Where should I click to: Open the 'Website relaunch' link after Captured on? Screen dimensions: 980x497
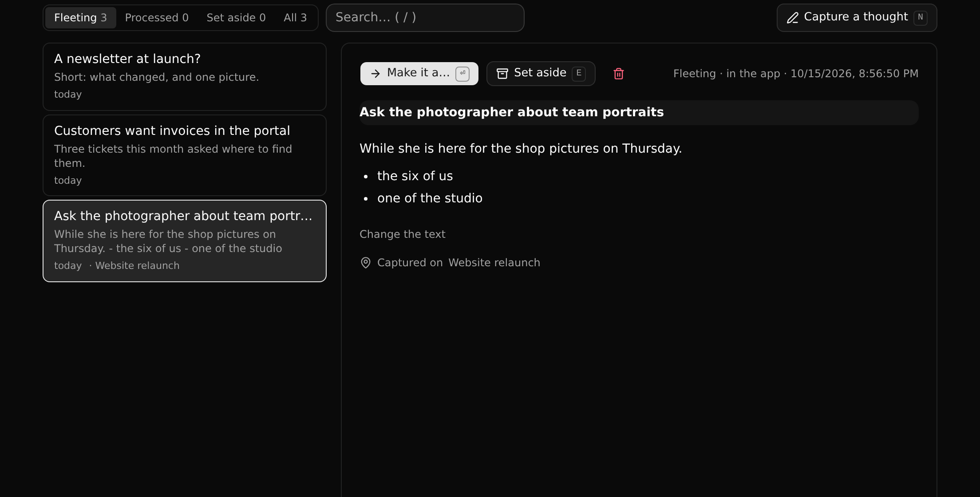tap(494, 263)
